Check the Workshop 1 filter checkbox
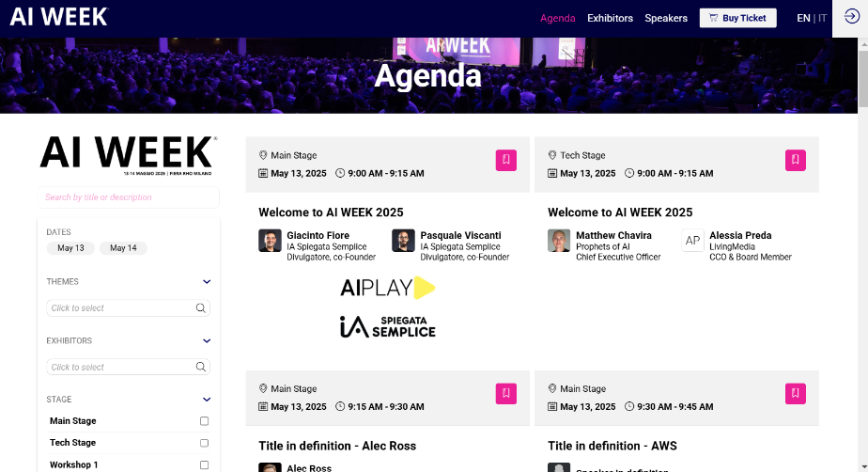Screen dimensions: 868x472 (x=204, y=464)
